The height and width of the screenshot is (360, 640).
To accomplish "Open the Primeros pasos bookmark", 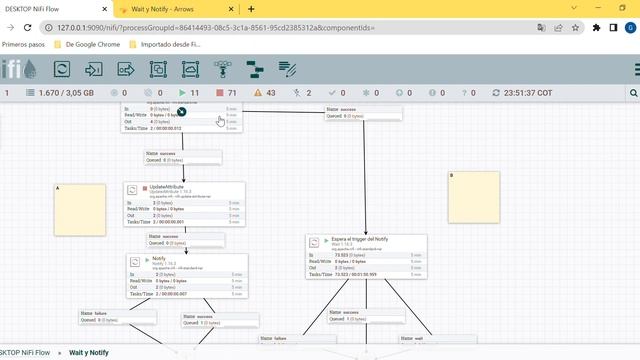I will pos(23,44).
